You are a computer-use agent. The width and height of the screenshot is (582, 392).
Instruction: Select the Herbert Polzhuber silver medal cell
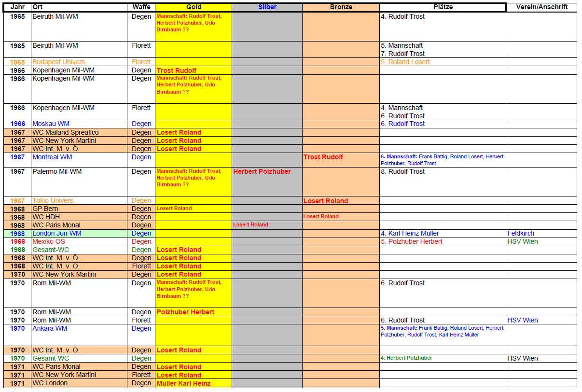[262, 171]
